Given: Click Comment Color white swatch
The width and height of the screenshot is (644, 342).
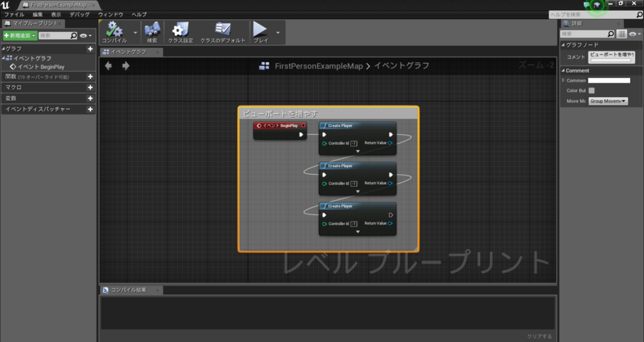Looking at the screenshot, I should (609, 80).
